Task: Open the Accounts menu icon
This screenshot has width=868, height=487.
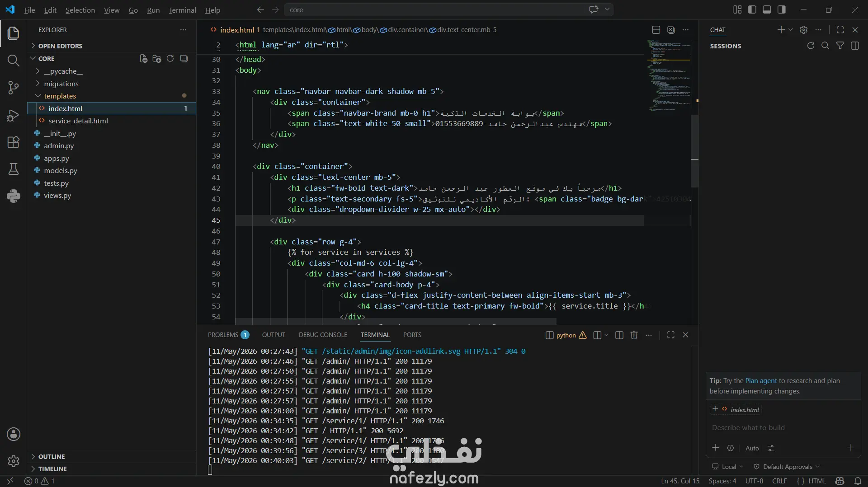Action: tap(14, 434)
